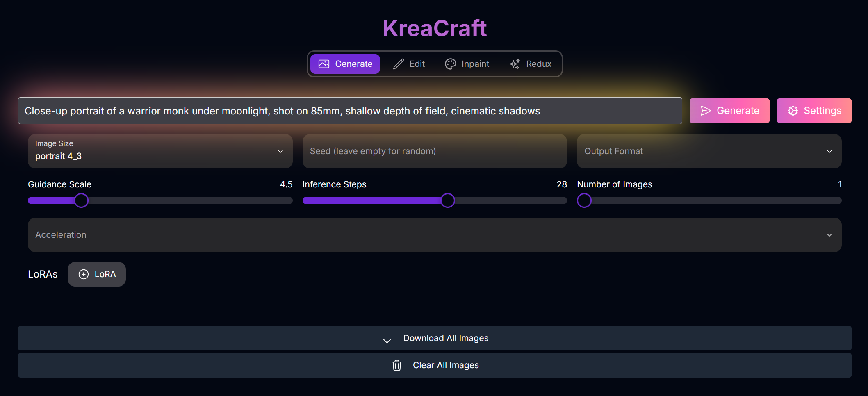Click the palette icon beside Inpaint
This screenshot has width=868, height=396.
coord(451,64)
